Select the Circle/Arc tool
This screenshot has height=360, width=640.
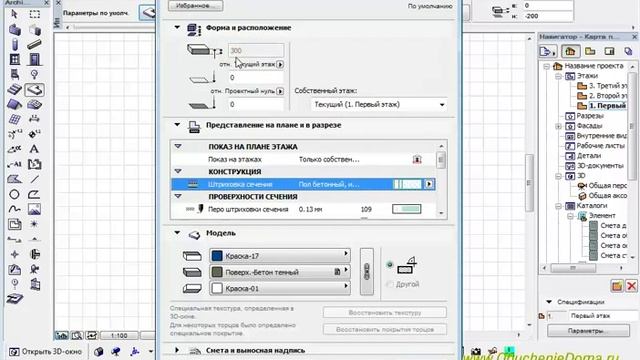click(14, 194)
